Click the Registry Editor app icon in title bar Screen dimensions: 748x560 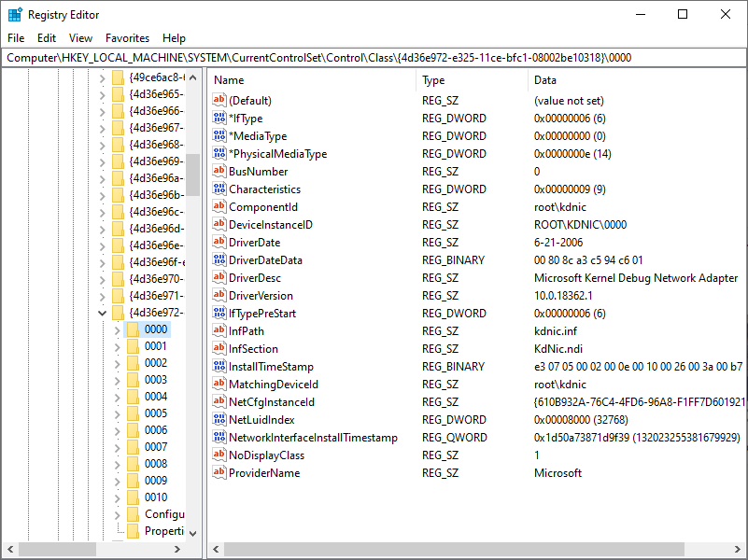(x=15, y=14)
